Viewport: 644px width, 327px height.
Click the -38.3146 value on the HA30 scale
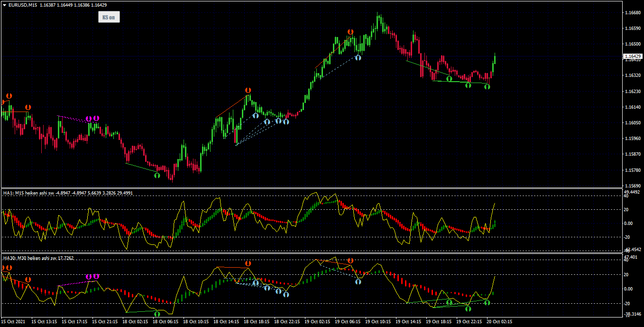pos(632,314)
